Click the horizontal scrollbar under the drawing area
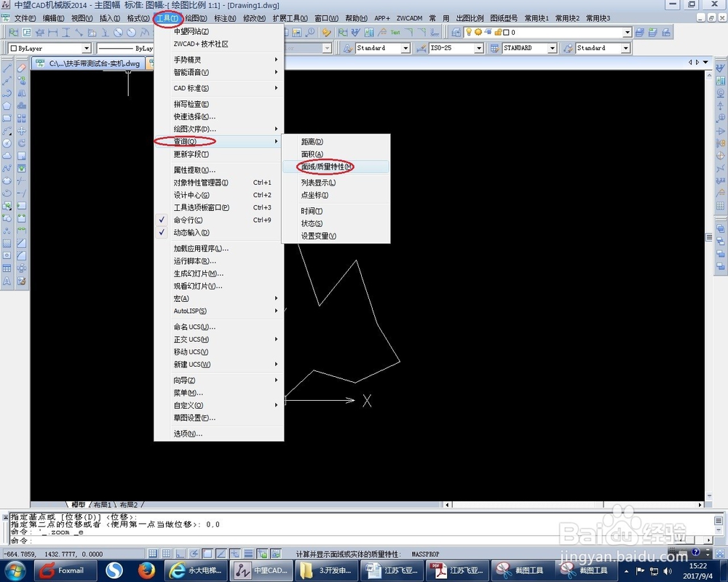 tap(574, 504)
